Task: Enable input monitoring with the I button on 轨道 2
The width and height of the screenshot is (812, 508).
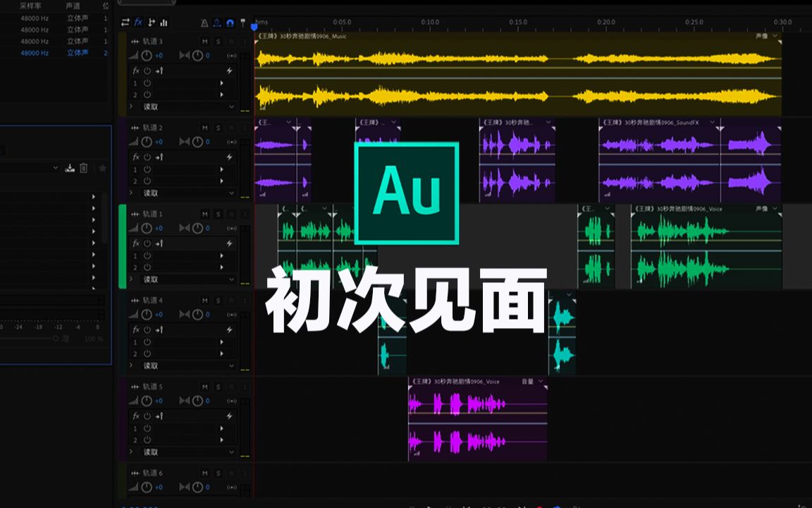Action: coord(245,128)
